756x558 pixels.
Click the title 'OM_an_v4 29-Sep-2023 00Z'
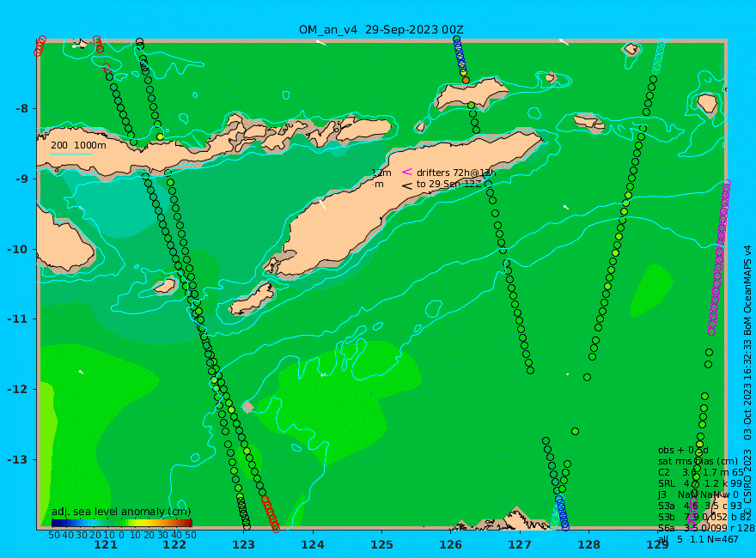381,30
